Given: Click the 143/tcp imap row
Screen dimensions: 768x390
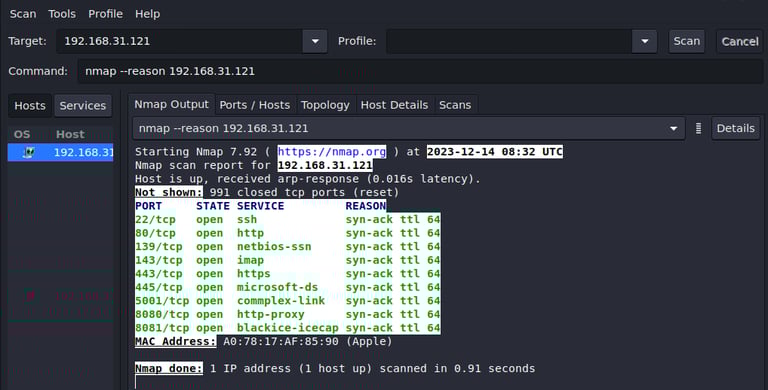Looking at the screenshot, I should tap(288, 260).
